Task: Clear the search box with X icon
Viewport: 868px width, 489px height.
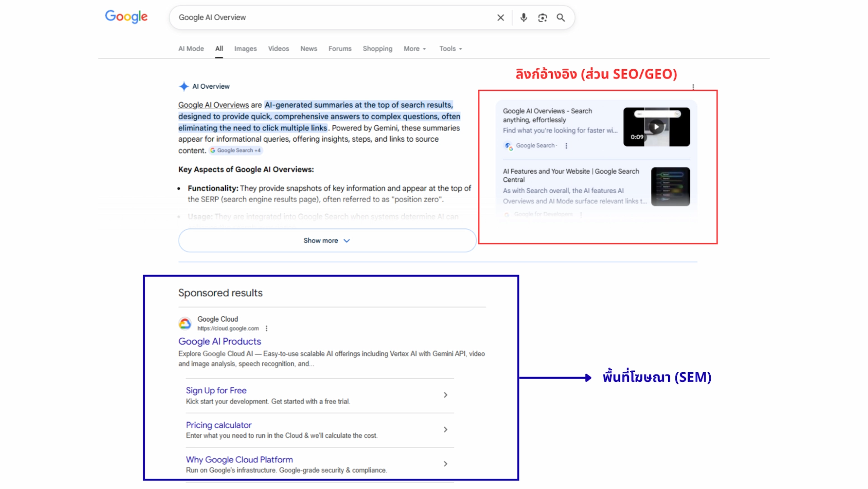Action: [500, 18]
